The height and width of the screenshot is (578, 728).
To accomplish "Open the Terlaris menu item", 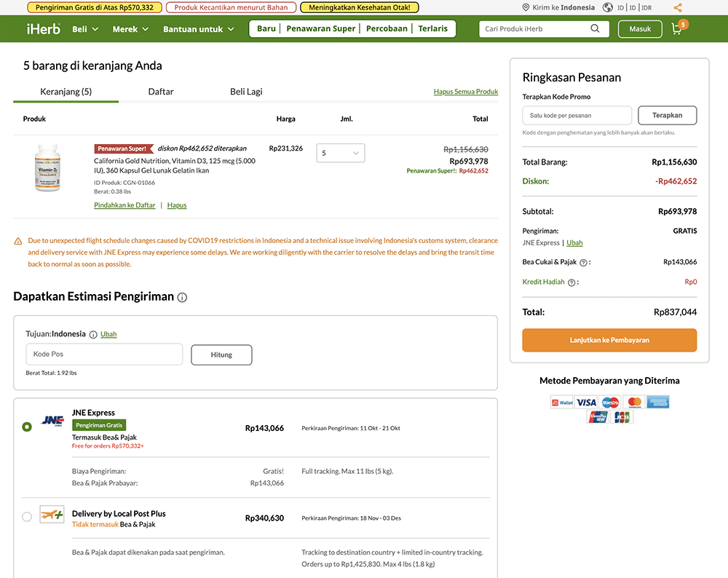I will [x=432, y=28].
